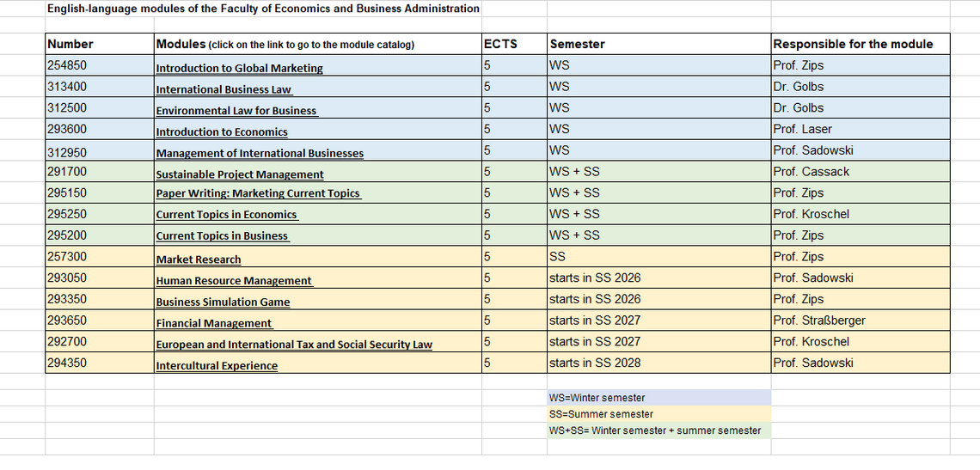Open the Current Topics in Economics link
The image size is (980, 470).
coord(227,215)
